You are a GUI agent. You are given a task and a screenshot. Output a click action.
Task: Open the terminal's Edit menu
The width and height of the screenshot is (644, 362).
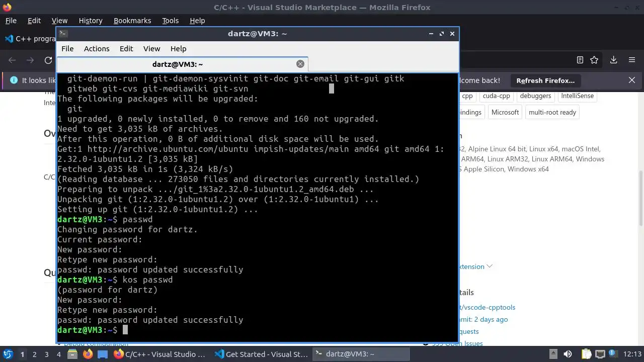tap(126, 49)
